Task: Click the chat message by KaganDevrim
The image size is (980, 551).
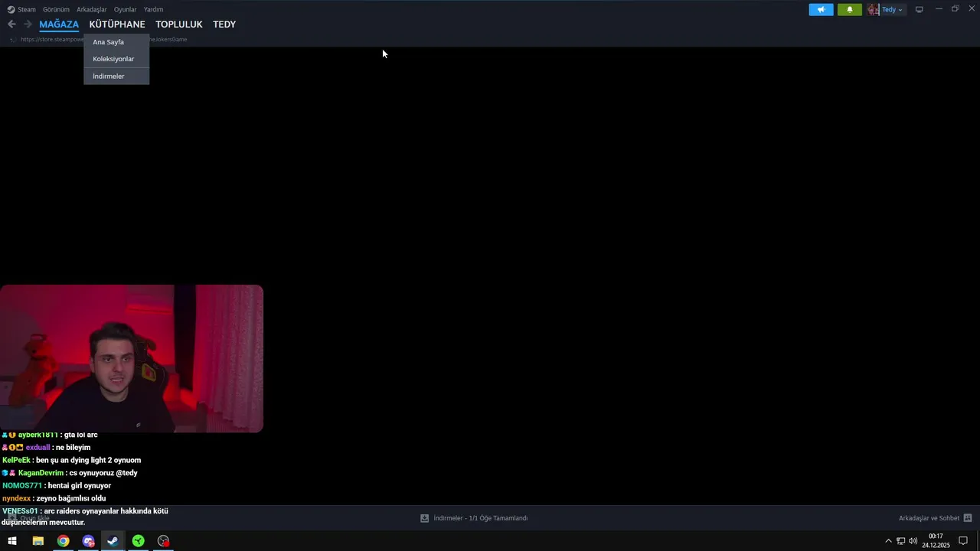Action: pos(70,473)
